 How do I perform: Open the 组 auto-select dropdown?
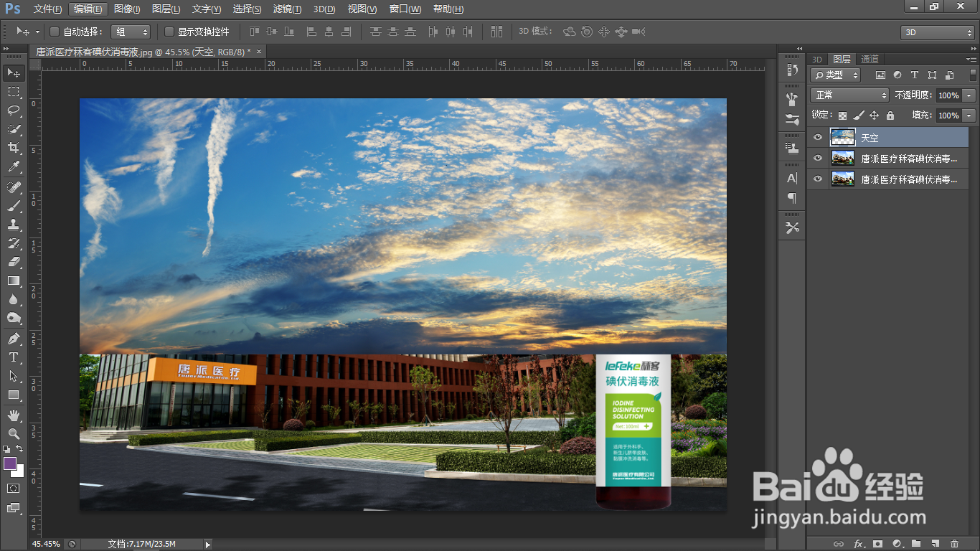click(131, 32)
